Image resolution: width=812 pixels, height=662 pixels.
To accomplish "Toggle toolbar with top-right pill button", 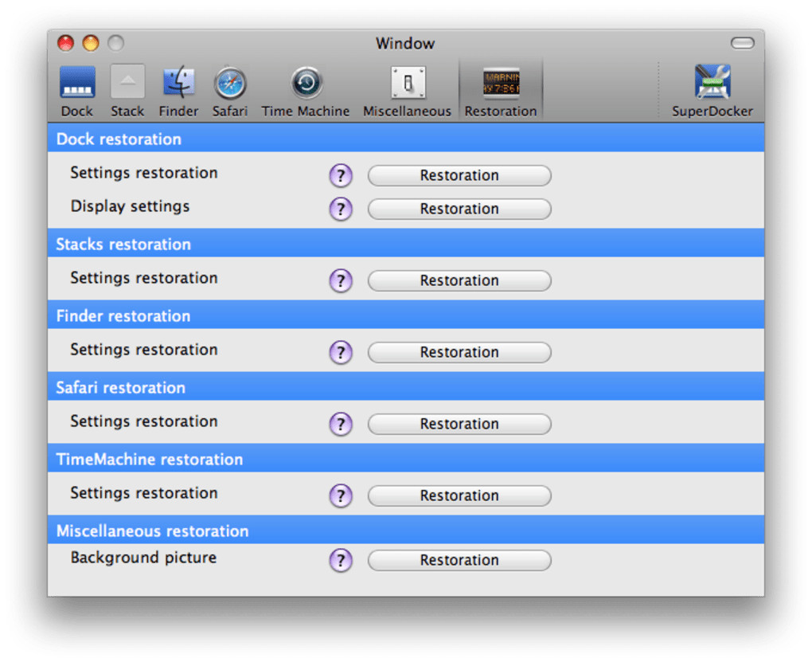I will point(742,43).
